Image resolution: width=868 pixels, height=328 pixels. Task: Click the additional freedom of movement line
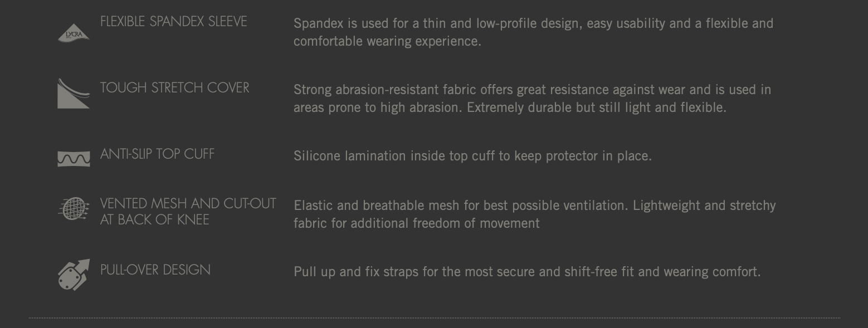pyautogui.click(x=416, y=223)
